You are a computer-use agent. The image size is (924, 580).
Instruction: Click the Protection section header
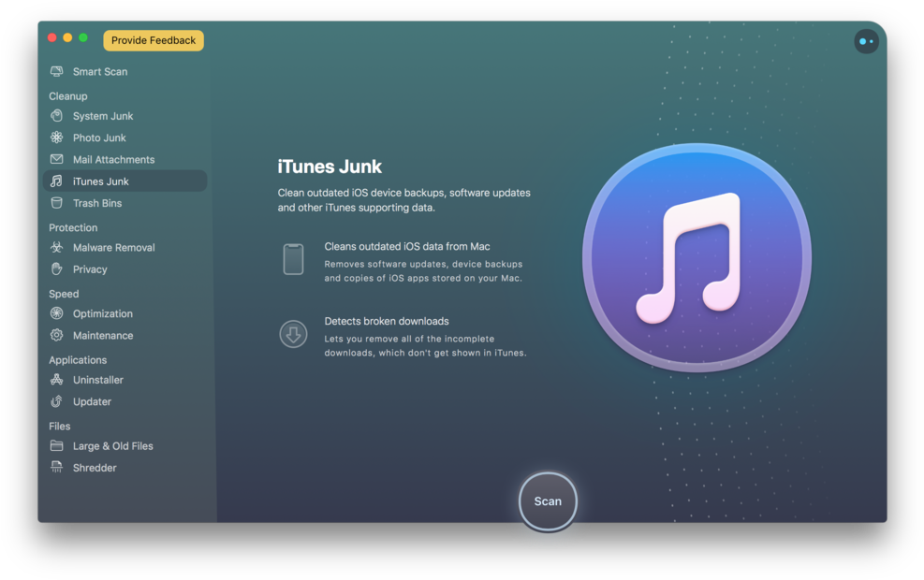pos(73,227)
